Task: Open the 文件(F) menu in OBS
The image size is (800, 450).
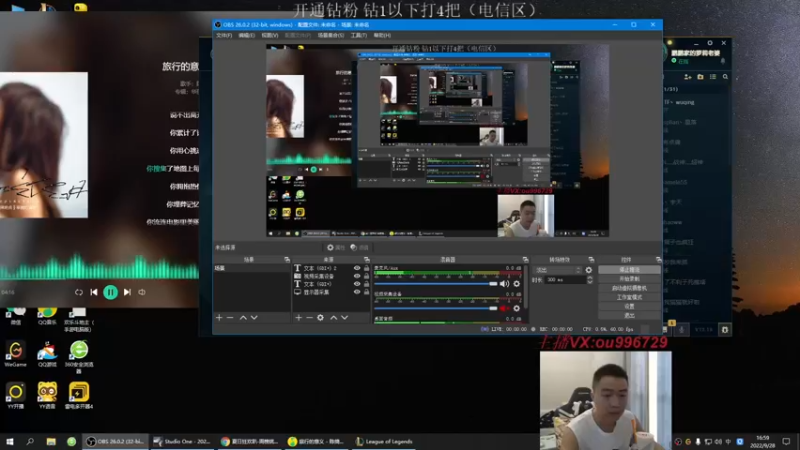Action: pos(224,35)
